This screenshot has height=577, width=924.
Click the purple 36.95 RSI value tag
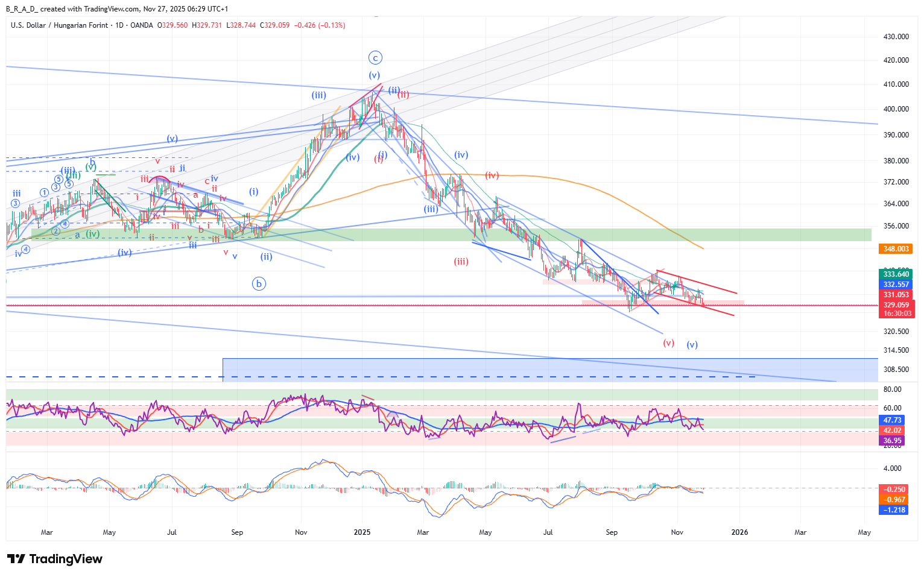(892, 441)
